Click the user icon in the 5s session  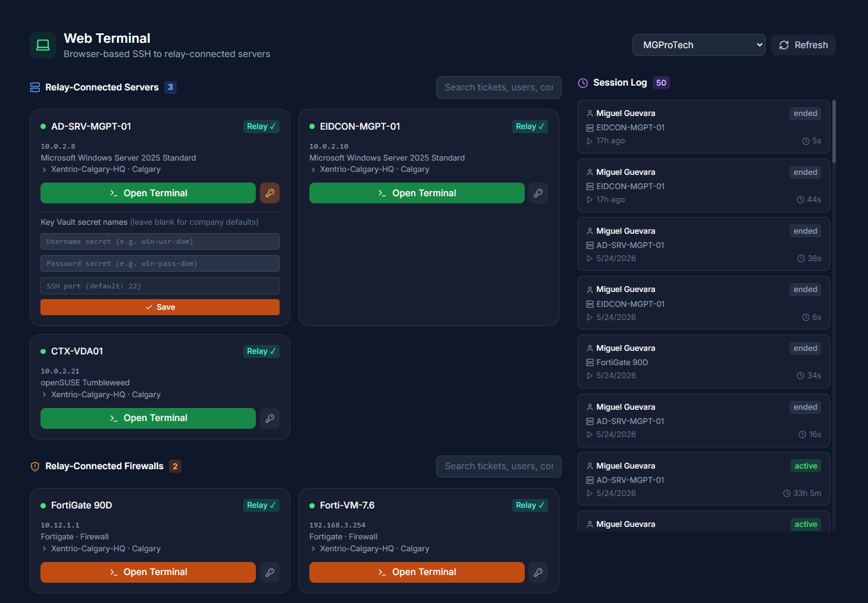coord(590,114)
